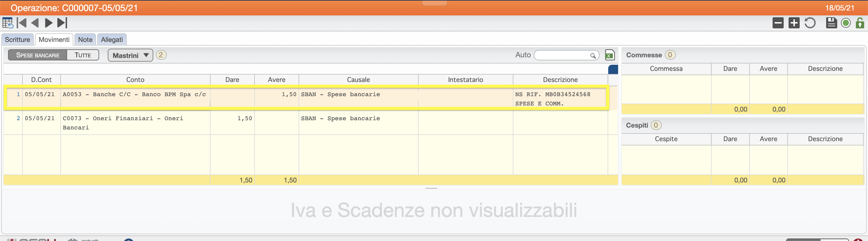The width and height of the screenshot is (868, 241).
Task: Jump to last record
Action: click(x=62, y=23)
